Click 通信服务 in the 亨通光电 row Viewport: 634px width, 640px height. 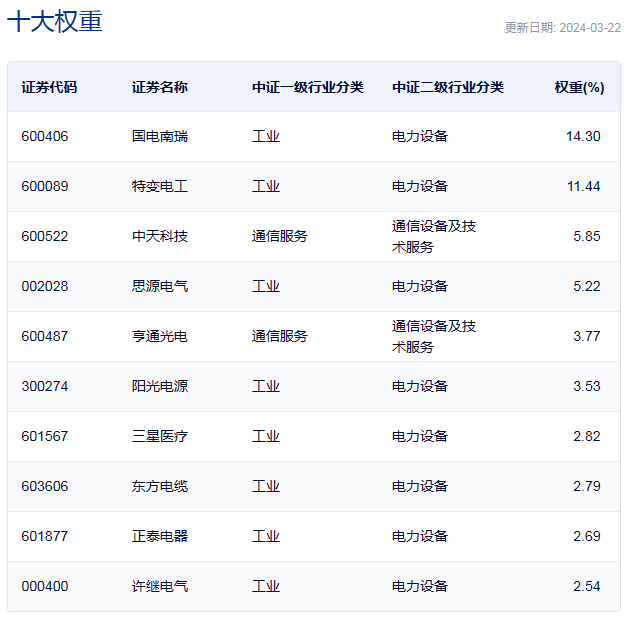[x=280, y=336]
